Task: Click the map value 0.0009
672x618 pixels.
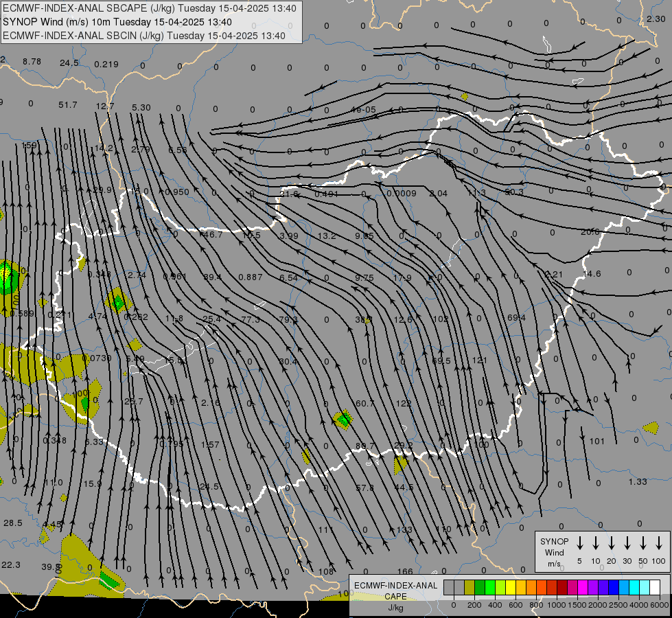Action: pyautogui.click(x=401, y=194)
